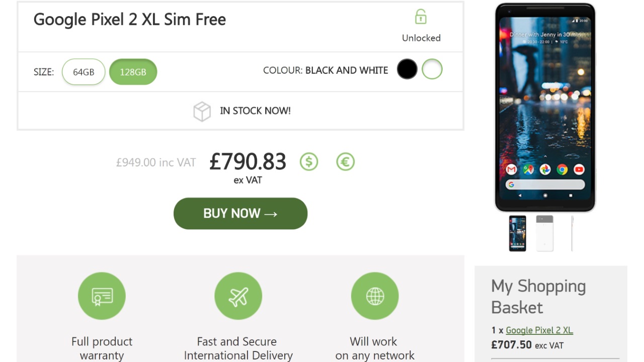644x362 pixels.
Task: Click the green Unlocked padlock icon
Action: 421,17
